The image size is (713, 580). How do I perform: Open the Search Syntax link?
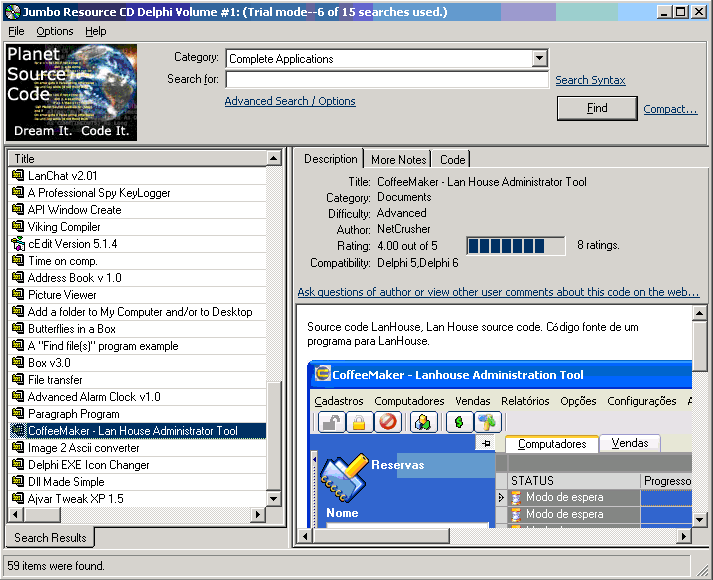coord(590,80)
